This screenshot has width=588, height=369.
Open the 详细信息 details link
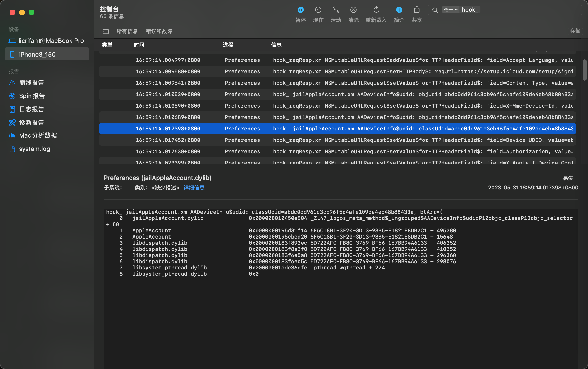coord(194,187)
